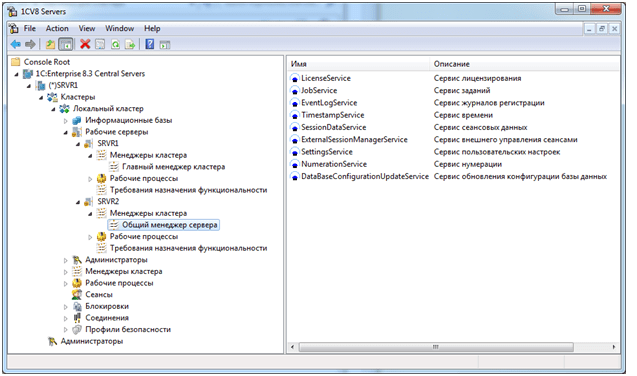
Task: Expand the Информационные базы node
Action: (x=65, y=121)
